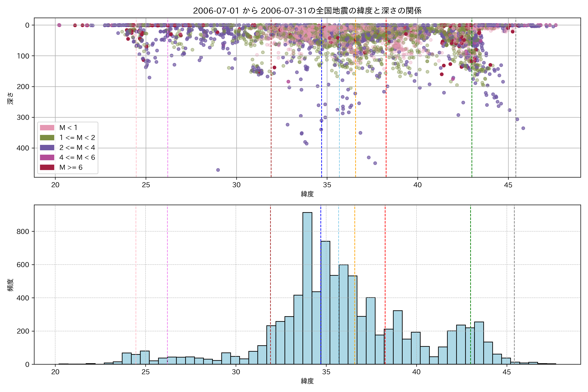Click the deepest scatter point near latitude 29
The width and height of the screenshot is (588, 392).
[218, 170]
